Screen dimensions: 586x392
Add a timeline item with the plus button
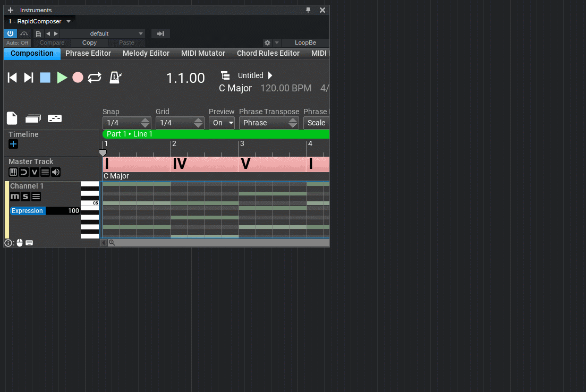13,144
